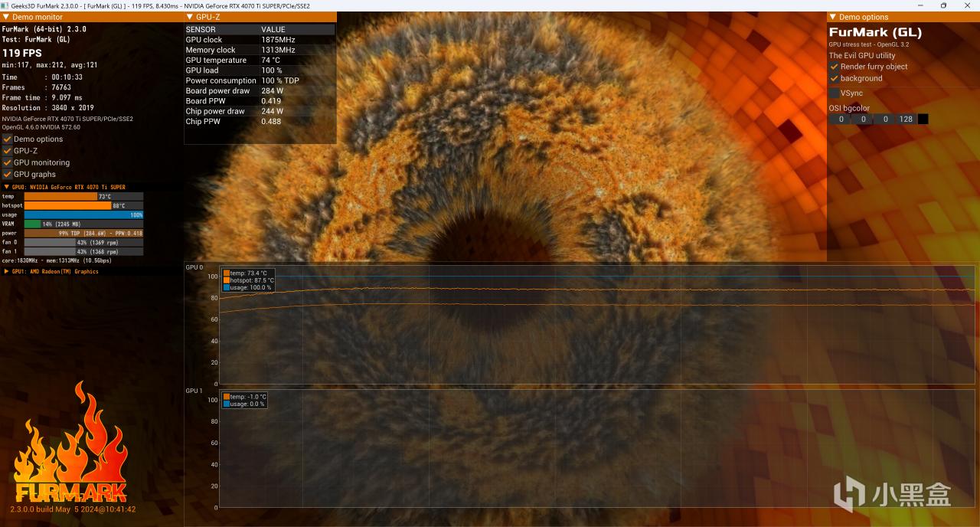The image size is (980, 527).
Task: Collapse the Demo monitor panel triangle
Action: coord(6,17)
